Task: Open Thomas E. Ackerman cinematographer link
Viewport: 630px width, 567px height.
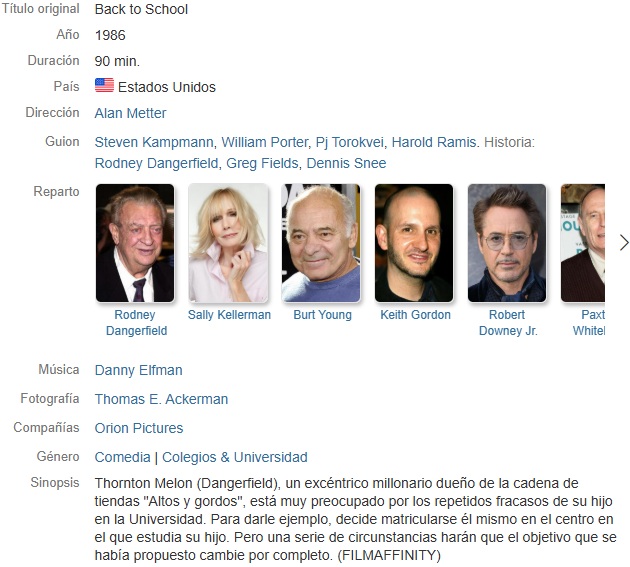Action: [x=162, y=399]
